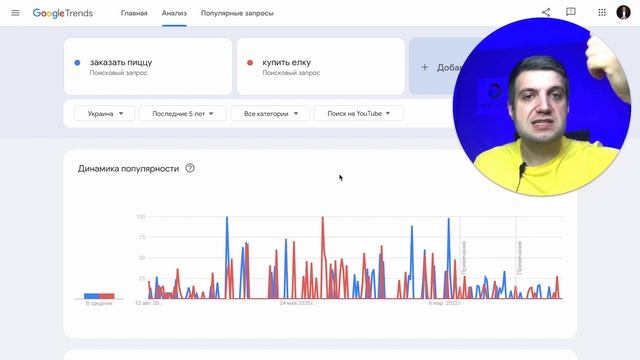
Task: Select the Анализ tab
Action: click(x=174, y=13)
